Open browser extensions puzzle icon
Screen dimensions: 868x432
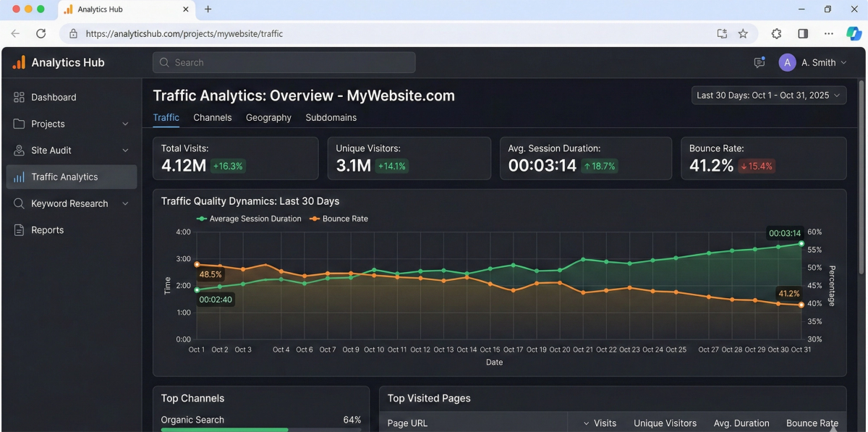pos(777,33)
